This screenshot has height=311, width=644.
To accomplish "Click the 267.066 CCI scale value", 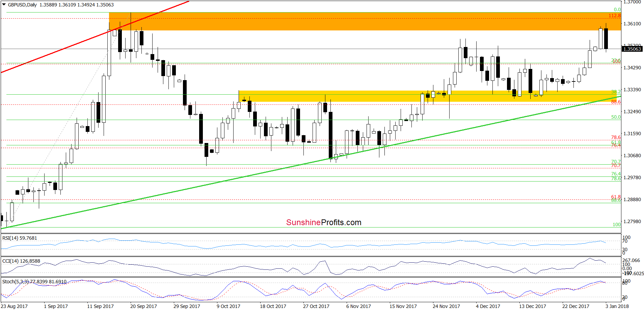I will [631, 260].
